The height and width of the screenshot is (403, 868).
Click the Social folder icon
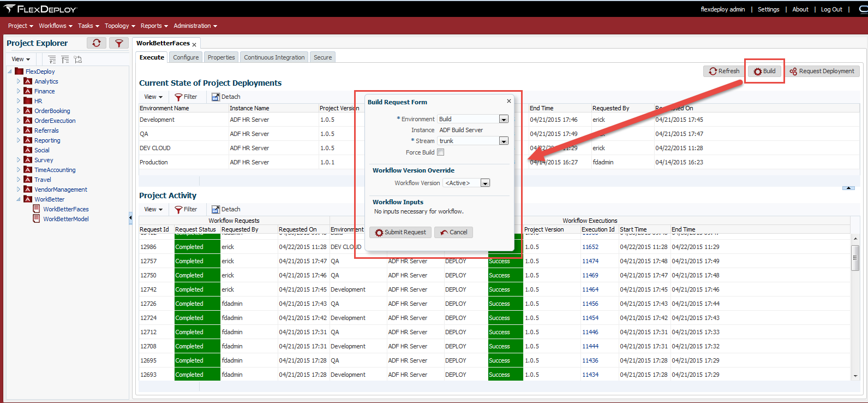tap(28, 150)
